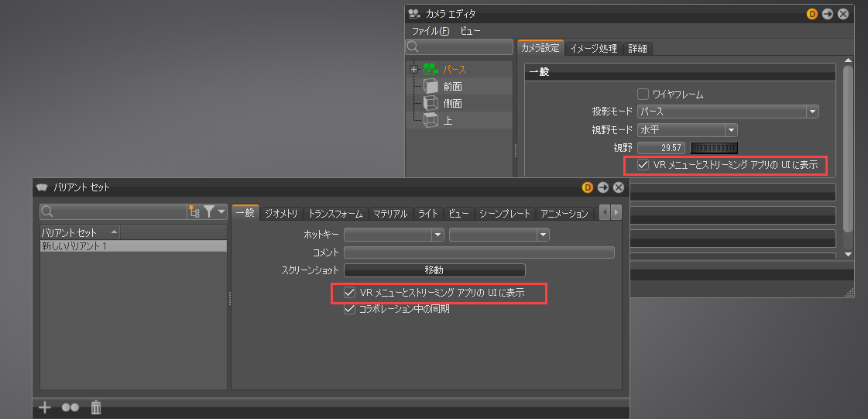Adjust the 視野 slider wheel
The height and width of the screenshot is (419, 868).
click(714, 148)
